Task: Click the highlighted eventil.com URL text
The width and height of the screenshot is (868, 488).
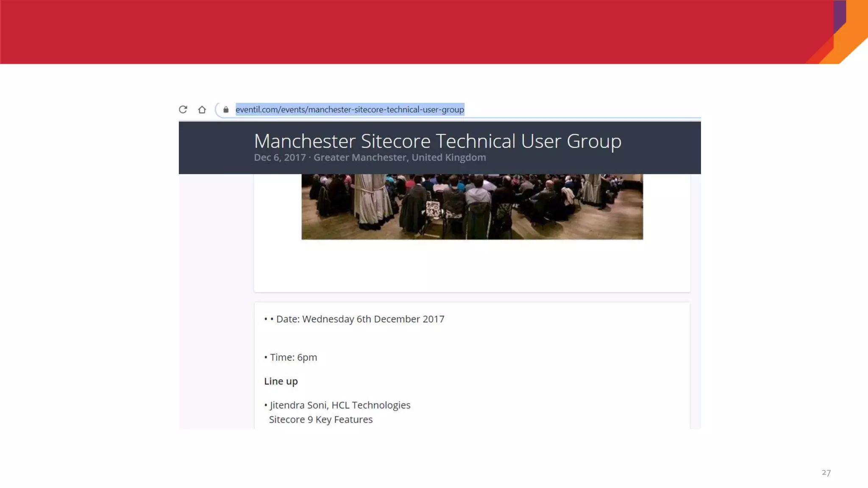Action: (350, 110)
